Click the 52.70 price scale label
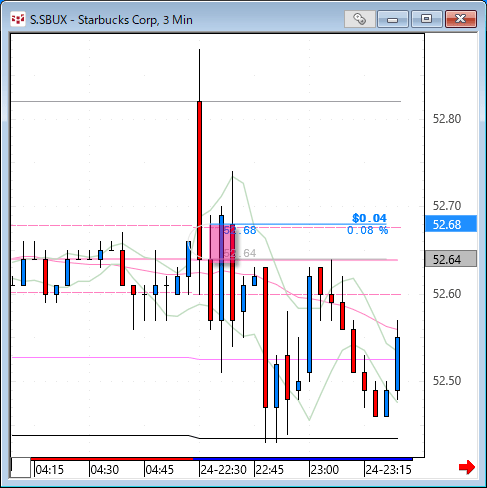The image size is (487, 488). [x=447, y=206]
